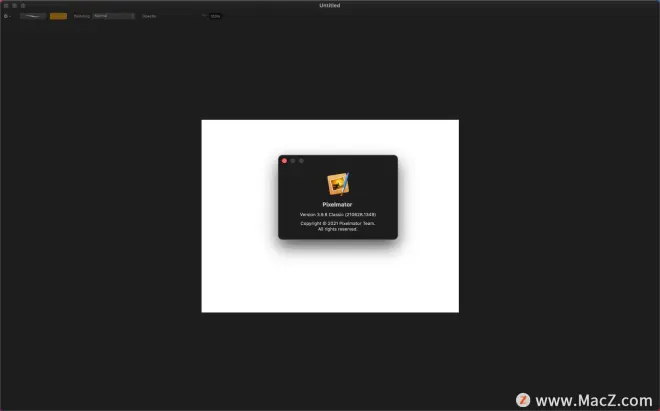Click the Pixelmator app icon in dialog
660x411 pixels.
click(338, 184)
